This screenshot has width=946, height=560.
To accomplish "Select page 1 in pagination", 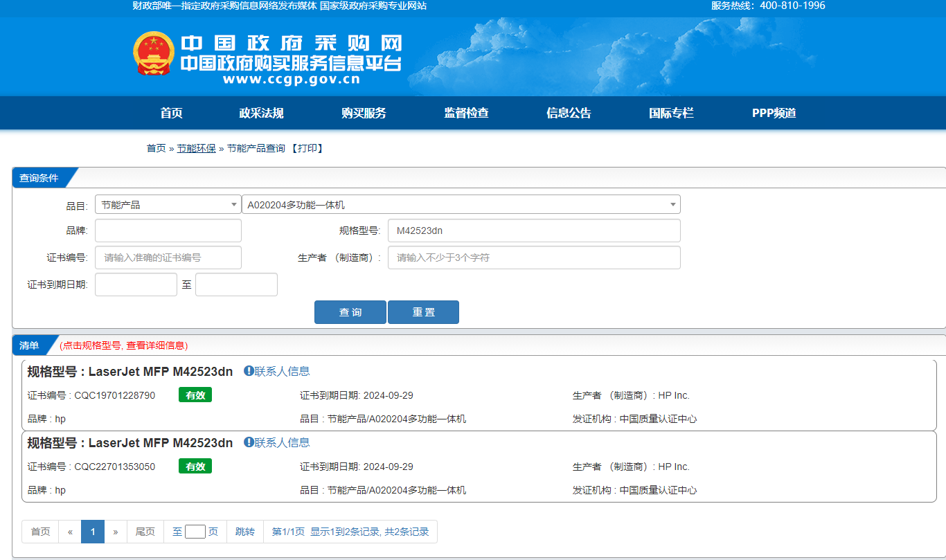I will 93,532.
